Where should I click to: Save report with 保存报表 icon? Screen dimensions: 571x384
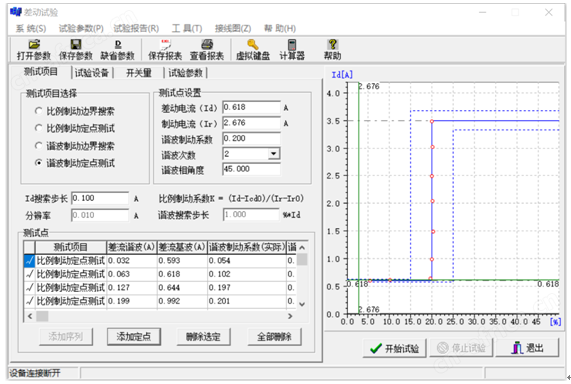[165, 50]
